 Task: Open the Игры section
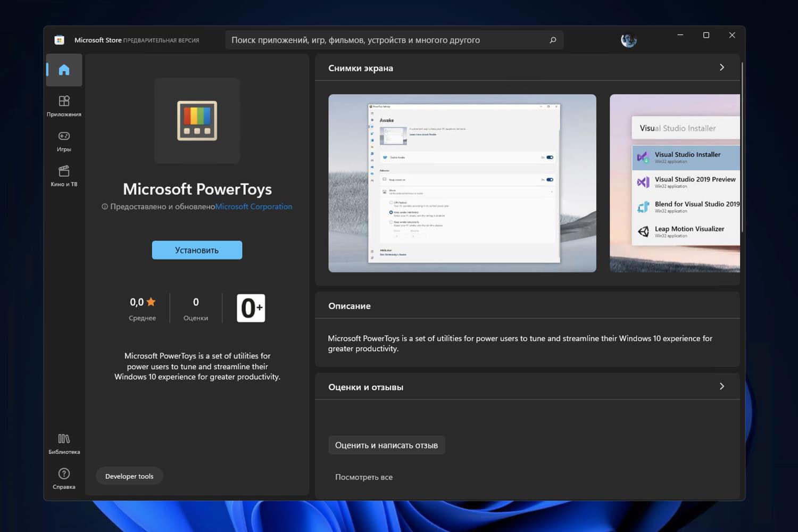[64, 142]
